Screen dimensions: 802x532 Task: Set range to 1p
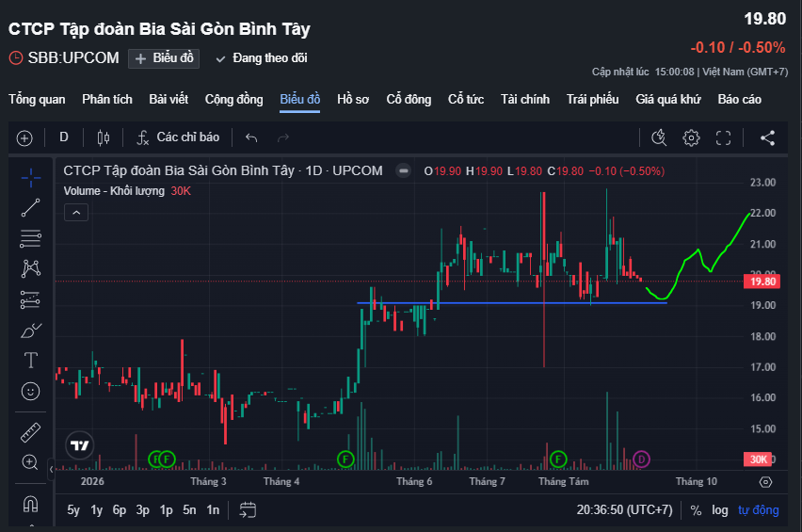tap(167, 510)
